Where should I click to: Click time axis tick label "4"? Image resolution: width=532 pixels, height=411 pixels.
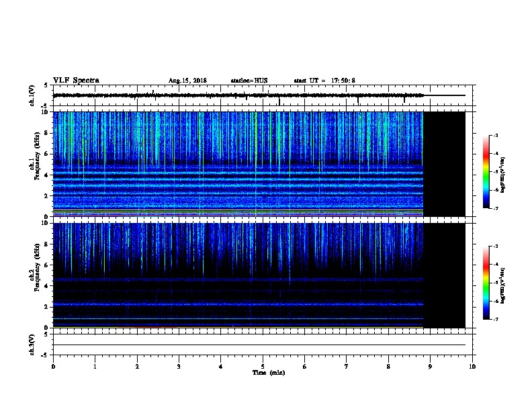coord(221,367)
